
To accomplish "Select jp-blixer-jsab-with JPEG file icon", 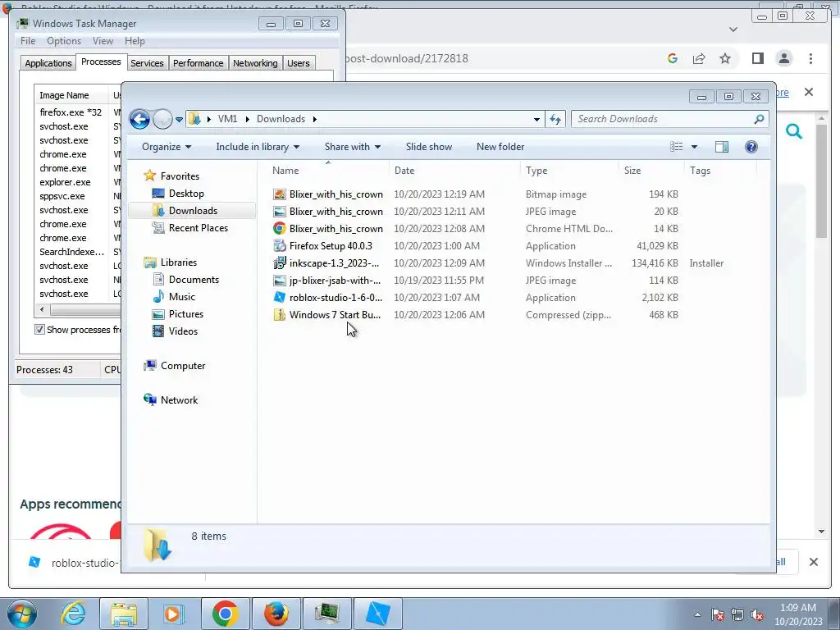I will pos(279,281).
